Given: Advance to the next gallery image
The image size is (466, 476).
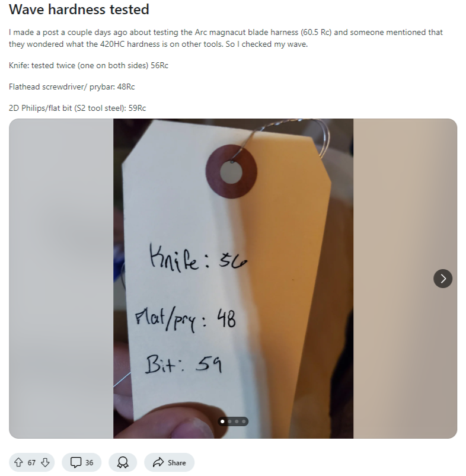Looking at the screenshot, I should click(443, 279).
